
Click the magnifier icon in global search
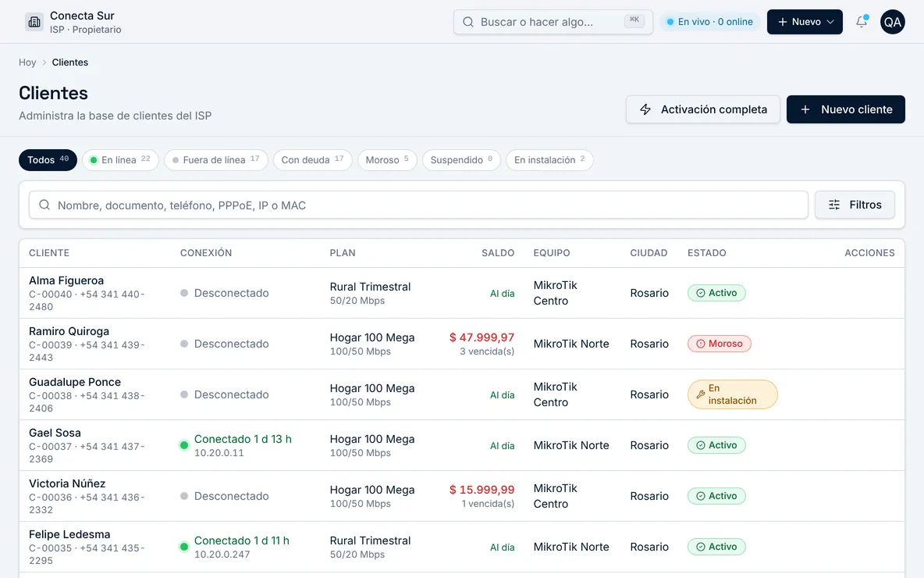(x=468, y=22)
